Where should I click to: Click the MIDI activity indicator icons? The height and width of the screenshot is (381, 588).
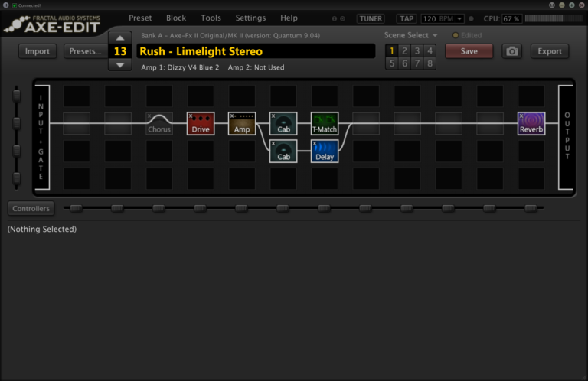[338, 18]
